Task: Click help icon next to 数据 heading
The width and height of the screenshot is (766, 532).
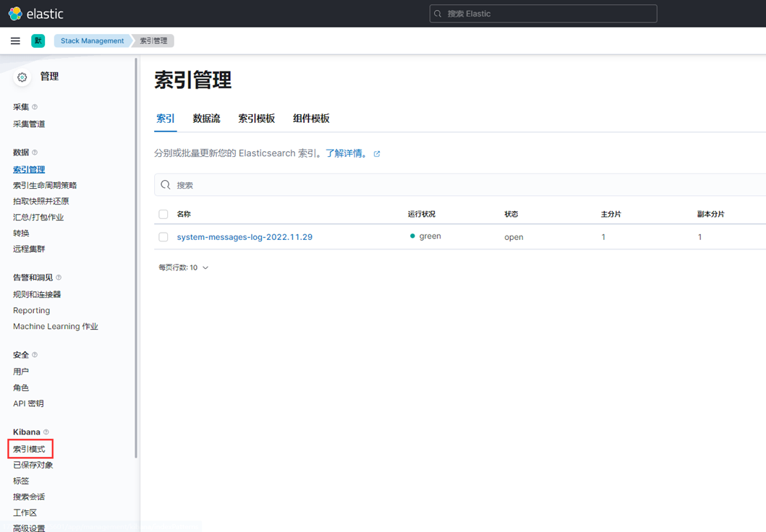Action: coord(35,153)
